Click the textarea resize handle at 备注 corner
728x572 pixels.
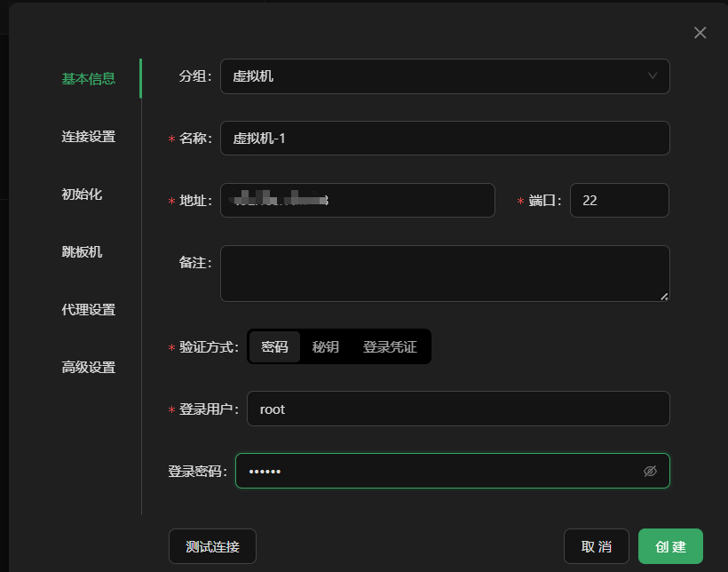[x=664, y=298]
